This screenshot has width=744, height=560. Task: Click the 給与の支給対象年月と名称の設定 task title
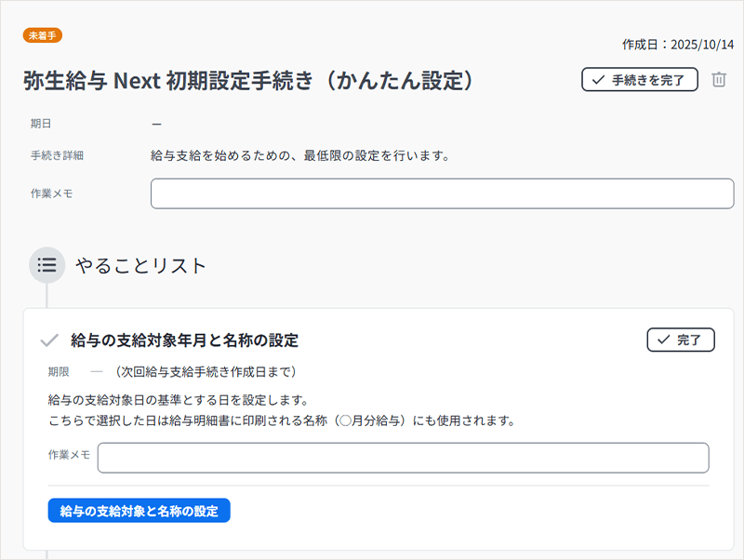[184, 340]
